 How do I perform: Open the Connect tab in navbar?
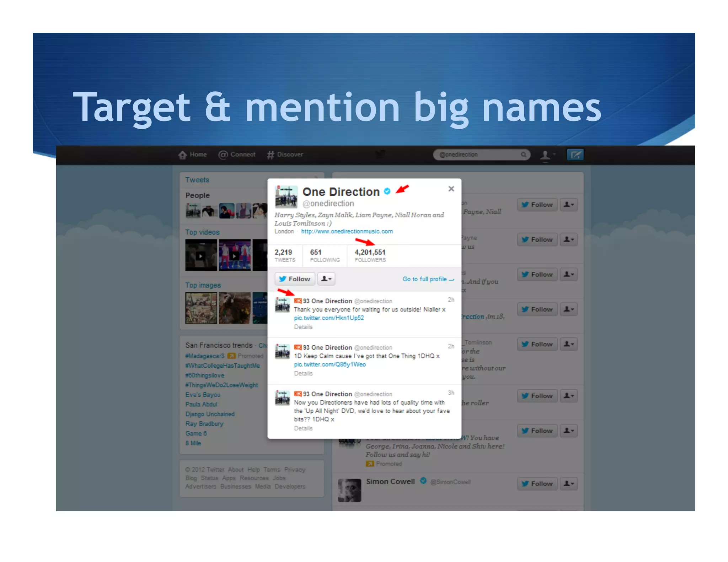coord(237,155)
